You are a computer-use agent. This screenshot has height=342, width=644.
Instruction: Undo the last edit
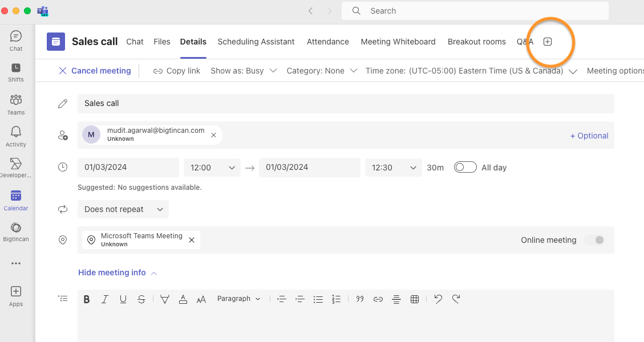[438, 299]
